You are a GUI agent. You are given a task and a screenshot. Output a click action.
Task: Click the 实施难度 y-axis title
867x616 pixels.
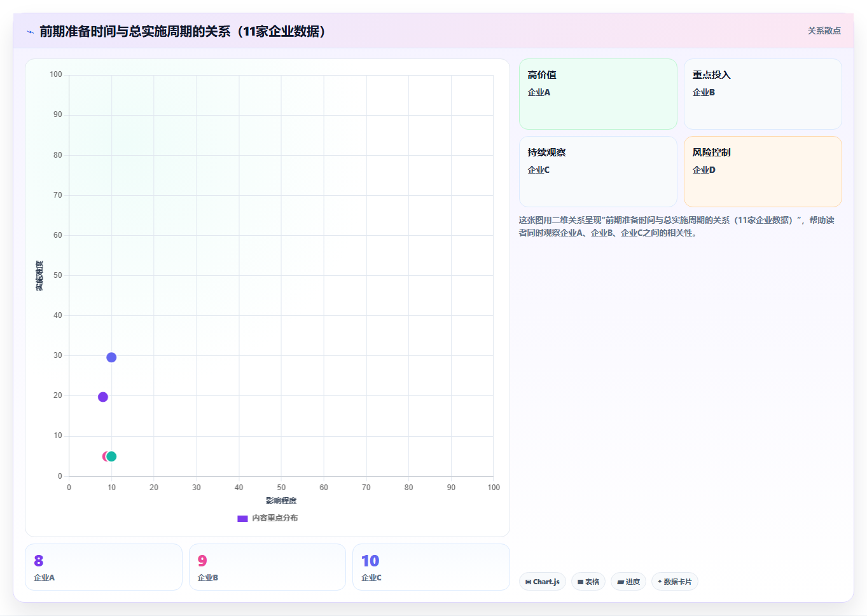coord(39,276)
